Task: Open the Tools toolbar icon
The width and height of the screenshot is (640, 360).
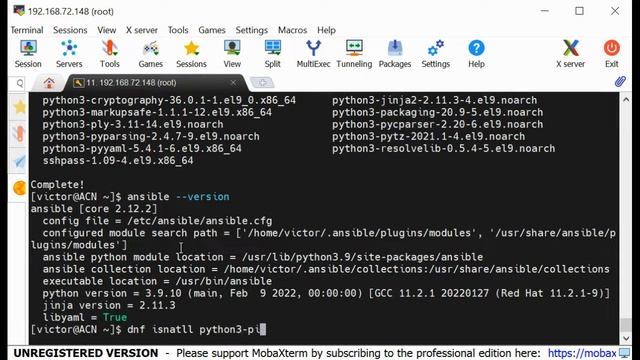Action: (x=109, y=54)
